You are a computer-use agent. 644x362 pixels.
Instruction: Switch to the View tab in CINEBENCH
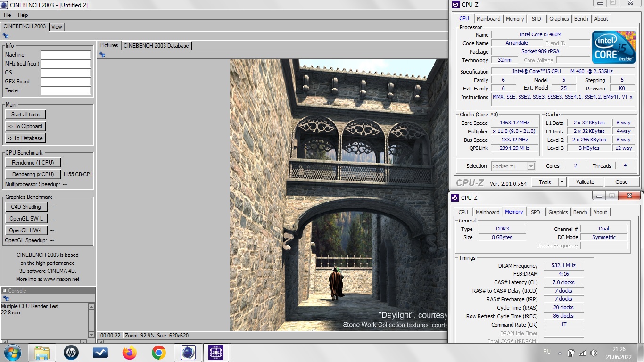coord(57,27)
